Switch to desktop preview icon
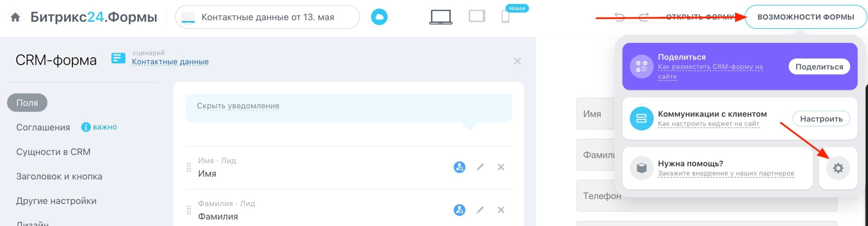Viewport: 868px width, 226px height. point(441,17)
